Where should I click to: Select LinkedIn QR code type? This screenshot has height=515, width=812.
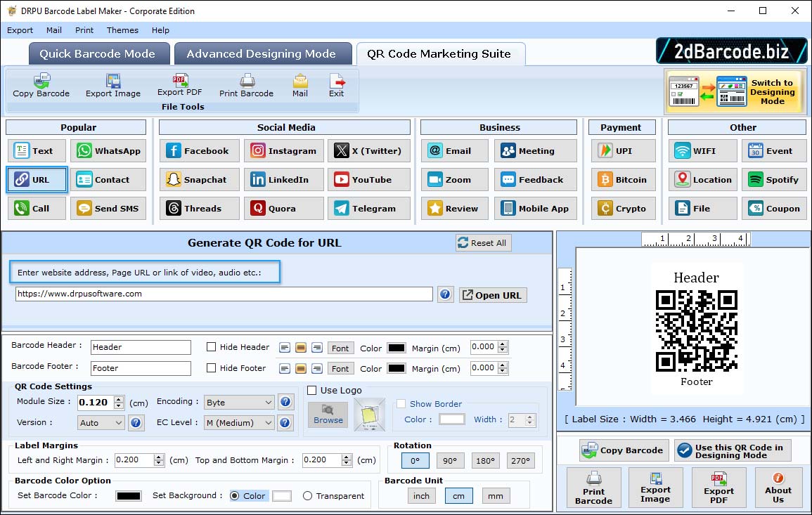pyautogui.click(x=284, y=180)
